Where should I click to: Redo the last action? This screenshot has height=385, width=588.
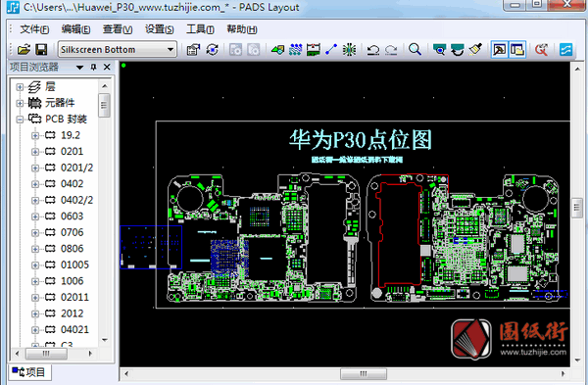pos(391,50)
